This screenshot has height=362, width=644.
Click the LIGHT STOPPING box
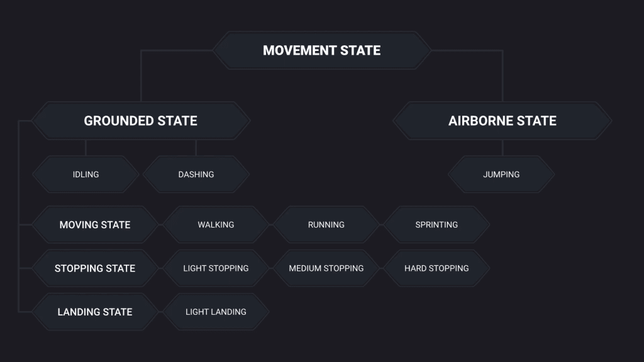(216, 268)
